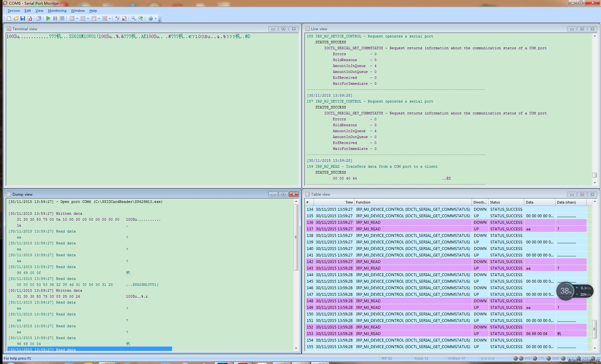Click the clear data red X icon
The height and width of the screenshot is (364, 601).
[124, 19]
